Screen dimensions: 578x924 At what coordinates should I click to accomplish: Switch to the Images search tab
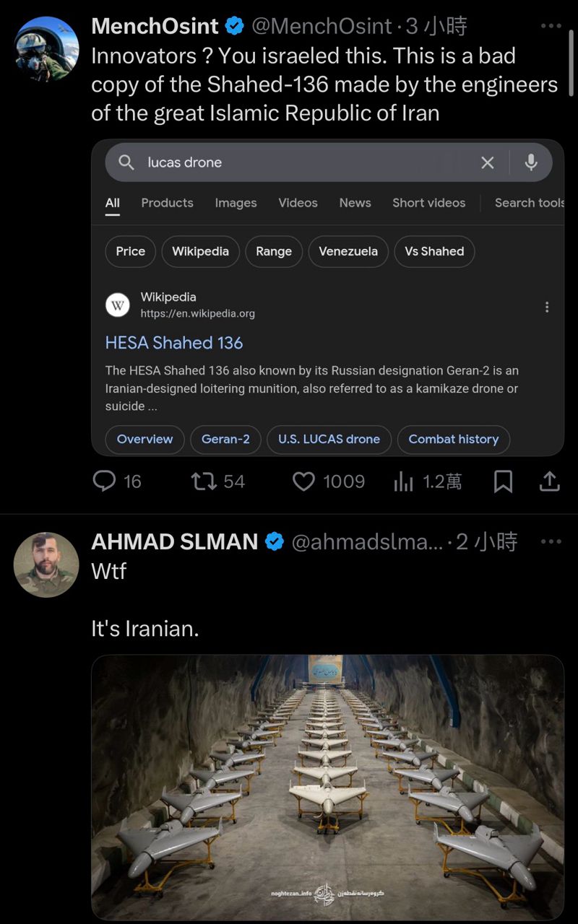tap(236, 203)
